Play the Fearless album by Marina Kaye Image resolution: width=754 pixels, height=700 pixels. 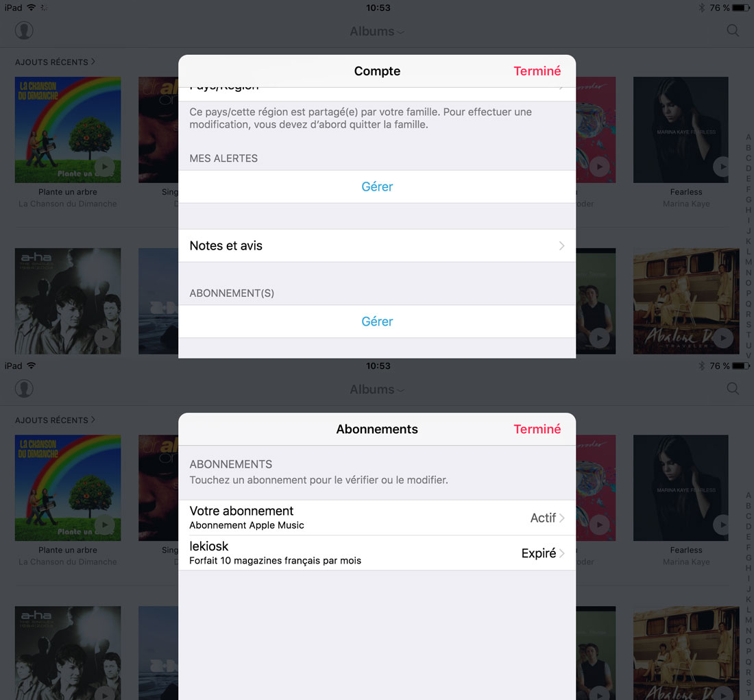721,167
